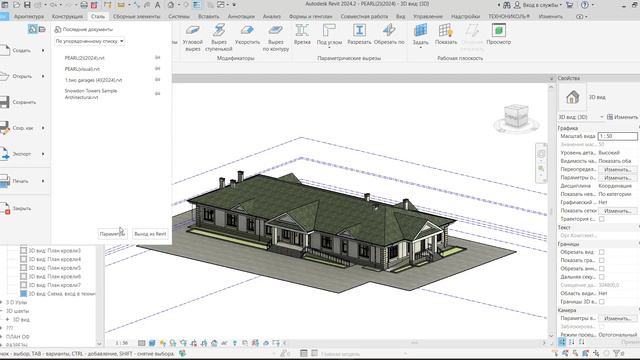640x360 pixels.
Task: Click the Масштаб вида 1:50 input field
Action: tap(617, 136)
